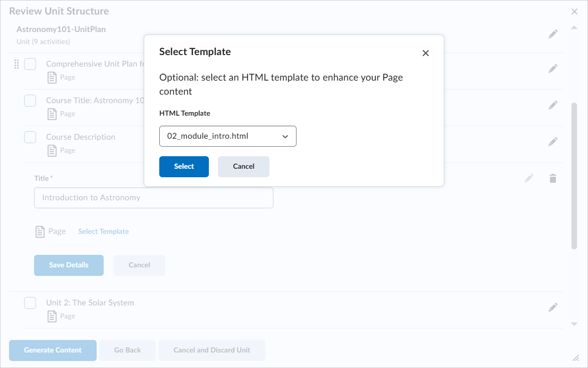
Task: Delete the Introduction to Astronomy activity
Action: pos(553,179)
